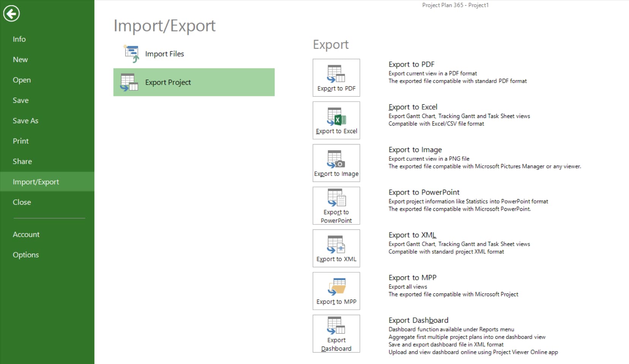Screen dimensions: 629x364
Task: Click 'Compatible with Excel/CSV file format' text
Action: click(436, 124)
